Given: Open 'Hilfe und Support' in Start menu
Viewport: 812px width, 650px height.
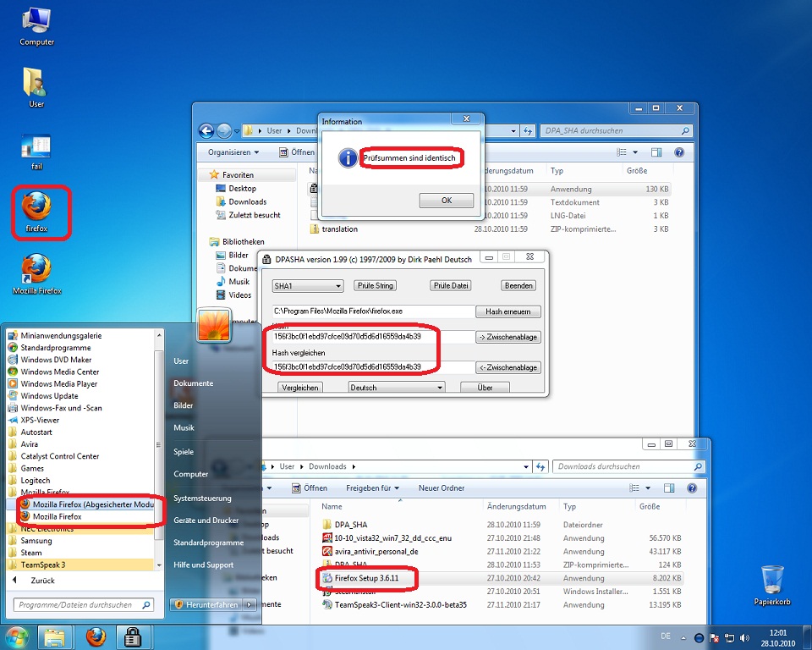Looking at the screenshot, I should coord(204,565).
